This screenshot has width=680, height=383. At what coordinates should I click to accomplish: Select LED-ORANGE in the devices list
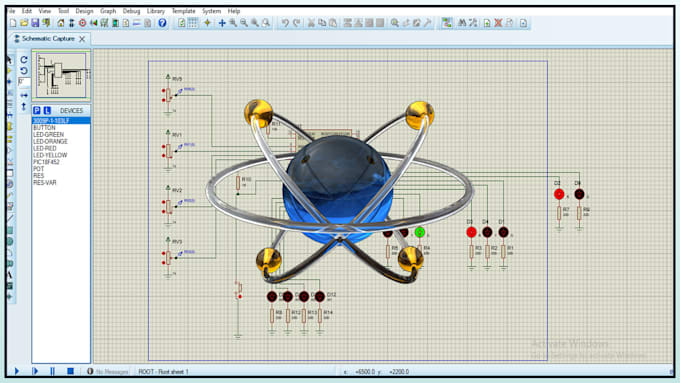(50, 141)
